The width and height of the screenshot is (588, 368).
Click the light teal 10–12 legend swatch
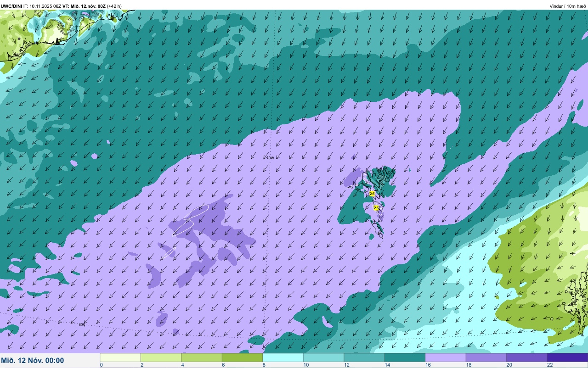tap(323, 357)
